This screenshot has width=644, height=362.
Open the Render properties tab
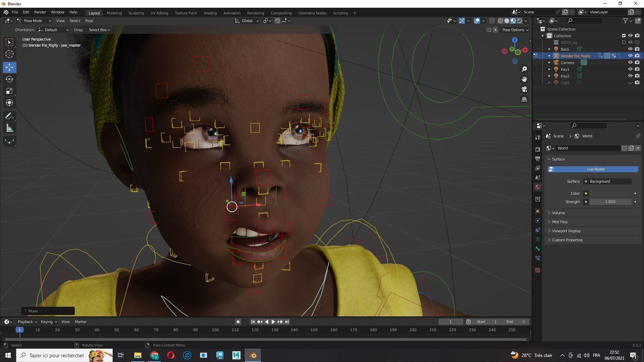(538, 149)
